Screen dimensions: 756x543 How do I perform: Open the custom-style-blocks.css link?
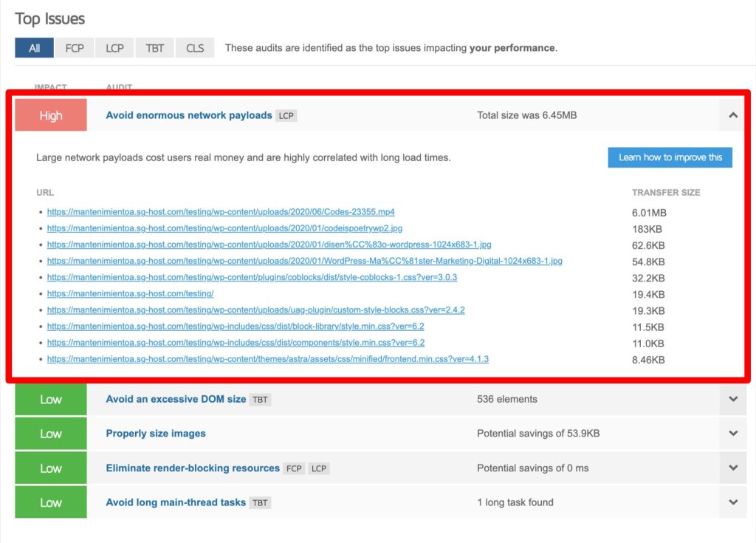tap(256, 310)
